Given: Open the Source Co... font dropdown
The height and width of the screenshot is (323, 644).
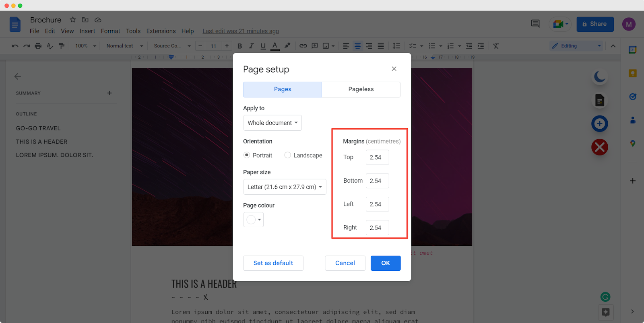Looking at the screenshot, I should click(172, 46).
